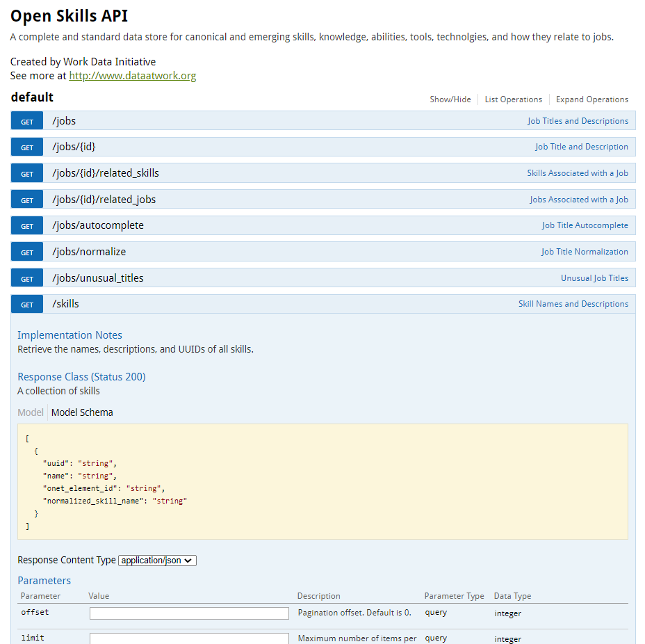Click Skills Associated with a Job link
The width and height of the screenshot is (645, 644).
point(578,173)
